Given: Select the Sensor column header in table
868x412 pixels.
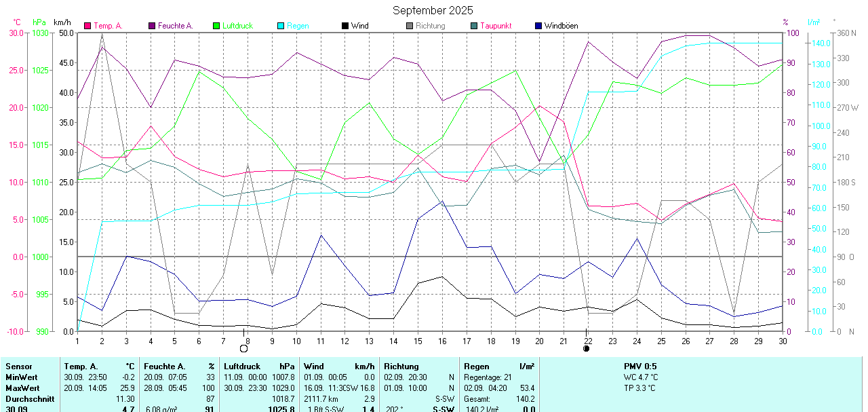Looking at the screenshot, I should click(19, 367).
